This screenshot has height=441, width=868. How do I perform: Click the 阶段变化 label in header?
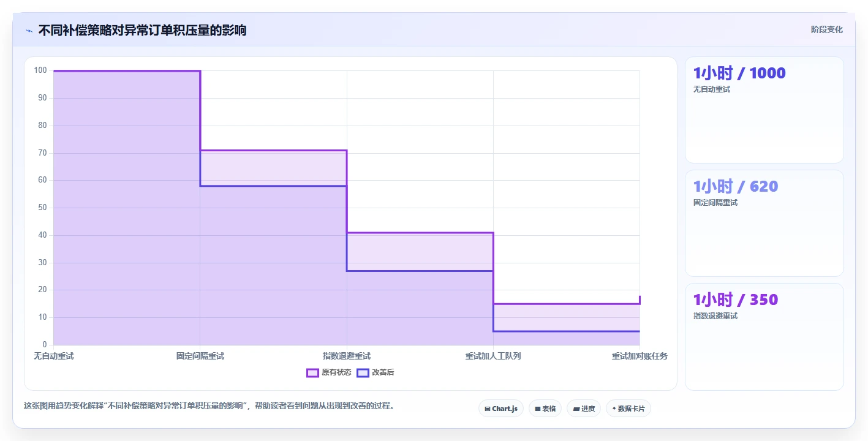827,29
